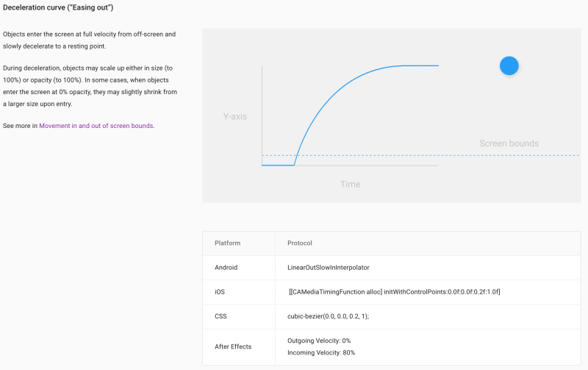Click the Outgoing Velocity: 0% text
Viewport: 588px width, 370px height.
[x=319, y=341]
